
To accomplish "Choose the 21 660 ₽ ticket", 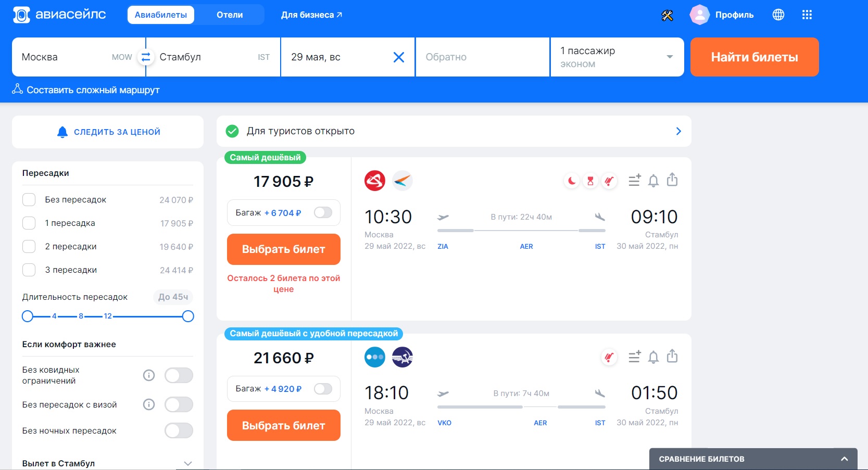I will pos(284,426).
